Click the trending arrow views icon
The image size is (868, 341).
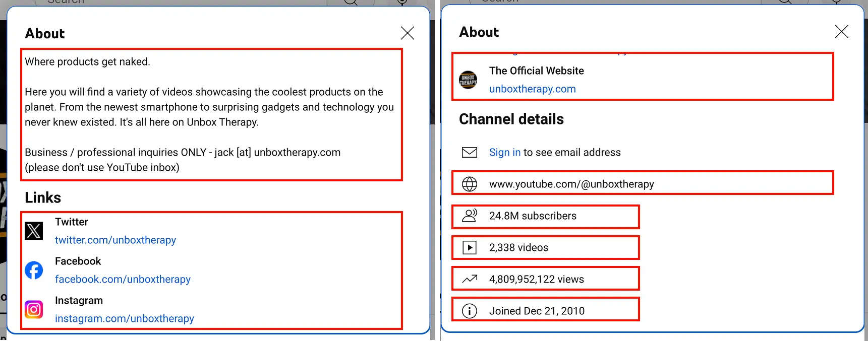[470, 279]
